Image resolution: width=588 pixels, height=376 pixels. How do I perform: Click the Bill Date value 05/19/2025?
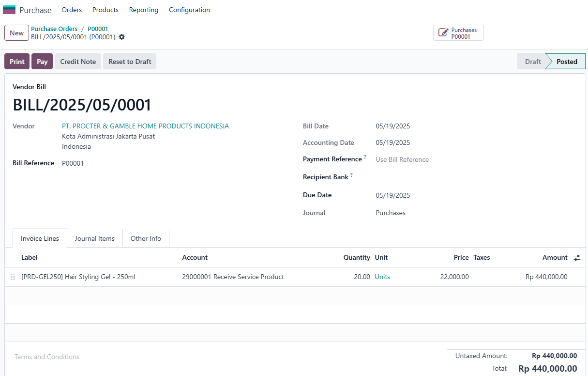coord(393,126)
